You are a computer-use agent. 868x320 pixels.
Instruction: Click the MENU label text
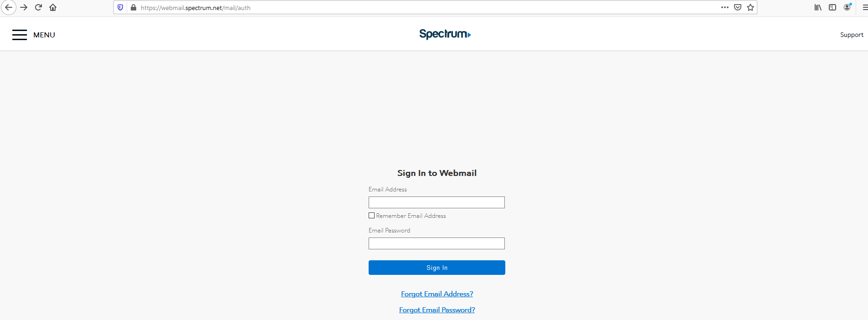point(44,35)
